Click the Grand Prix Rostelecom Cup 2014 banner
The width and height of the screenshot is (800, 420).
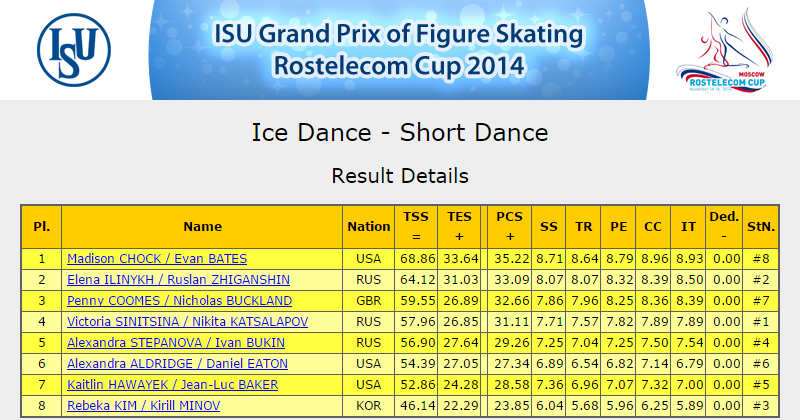pyautogui.click(x=399, y=50)
